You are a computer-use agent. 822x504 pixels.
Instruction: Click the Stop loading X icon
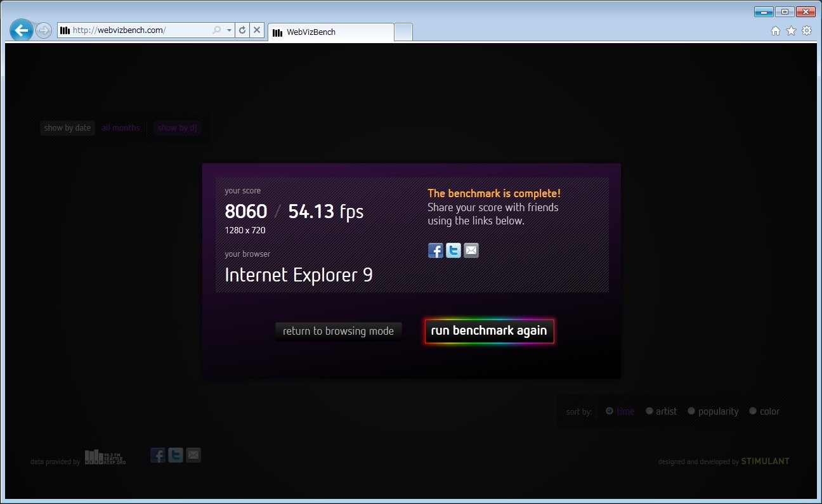(257, 30)
